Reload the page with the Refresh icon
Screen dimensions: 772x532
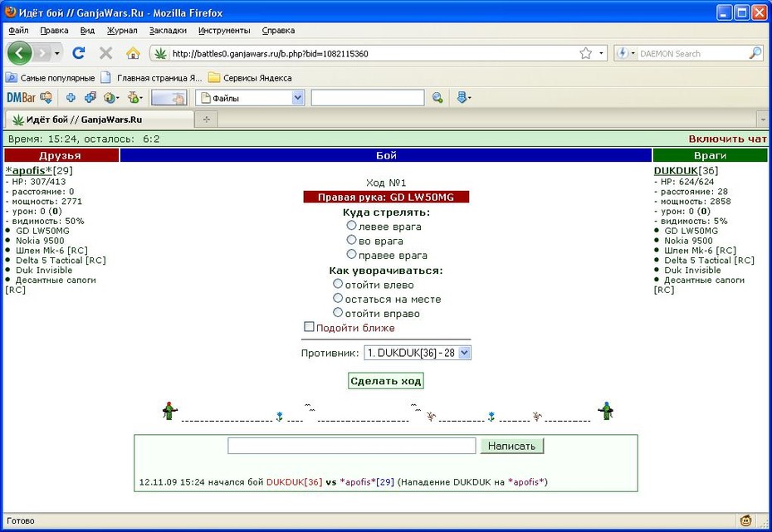[x=78, y=52]
